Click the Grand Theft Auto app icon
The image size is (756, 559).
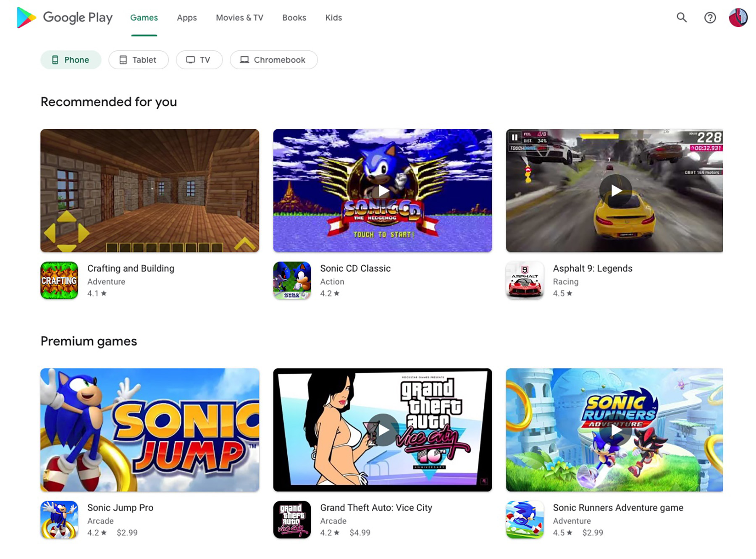click(292, 520)
